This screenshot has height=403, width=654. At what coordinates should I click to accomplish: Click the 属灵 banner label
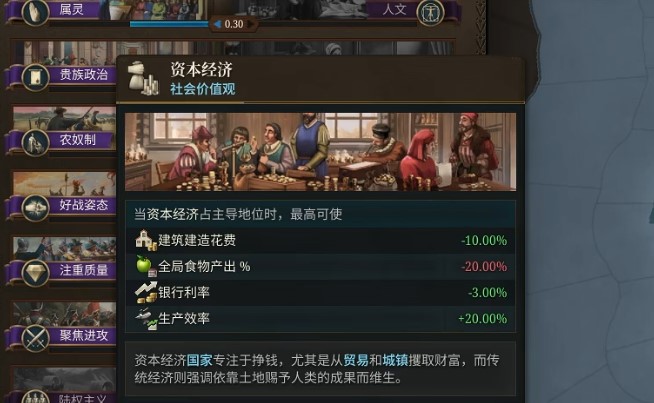[x=72, y=10]
